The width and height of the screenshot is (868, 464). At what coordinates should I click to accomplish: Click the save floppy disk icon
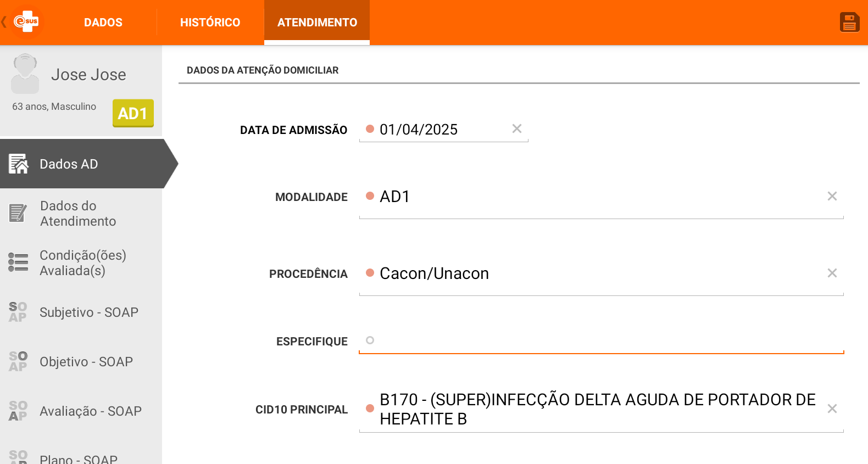(x=849, y=23)
